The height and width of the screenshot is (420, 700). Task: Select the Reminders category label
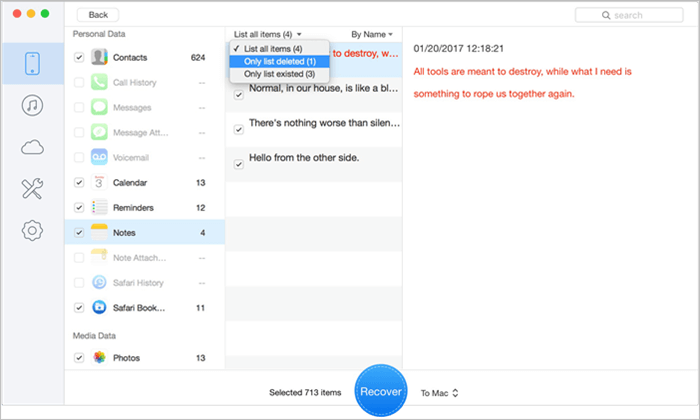coord(133,208)
